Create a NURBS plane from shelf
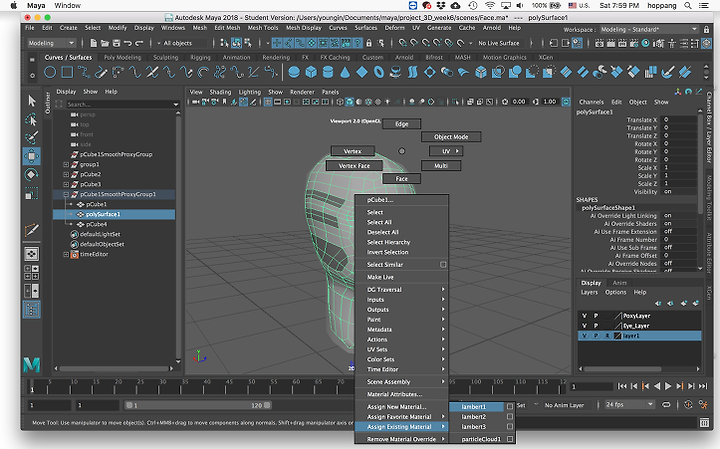 click(362, 72)
